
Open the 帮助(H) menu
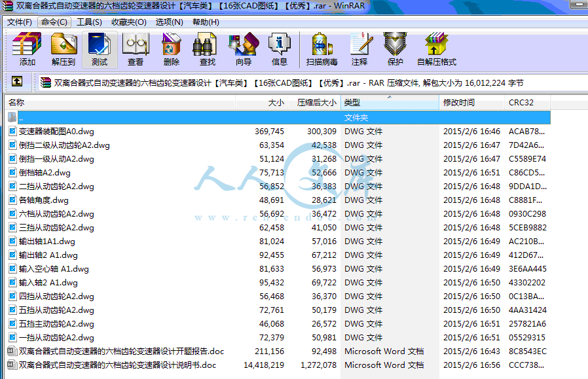[206, 22]
